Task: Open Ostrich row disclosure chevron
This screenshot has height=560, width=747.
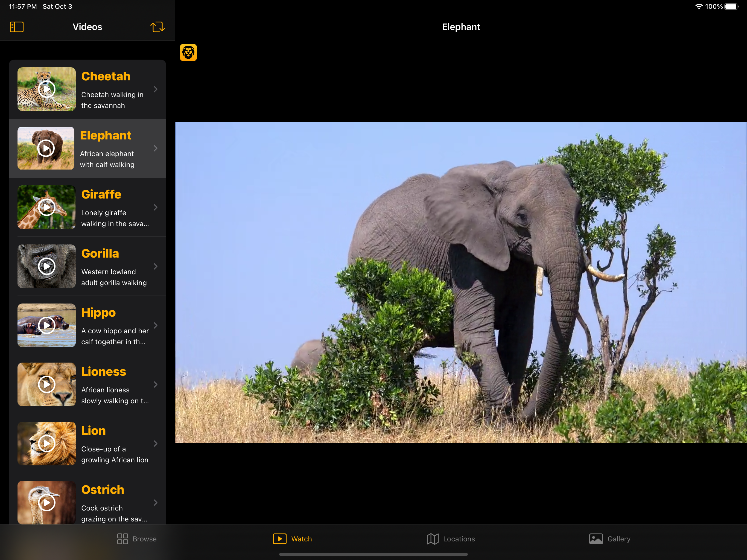Action: 155,503
